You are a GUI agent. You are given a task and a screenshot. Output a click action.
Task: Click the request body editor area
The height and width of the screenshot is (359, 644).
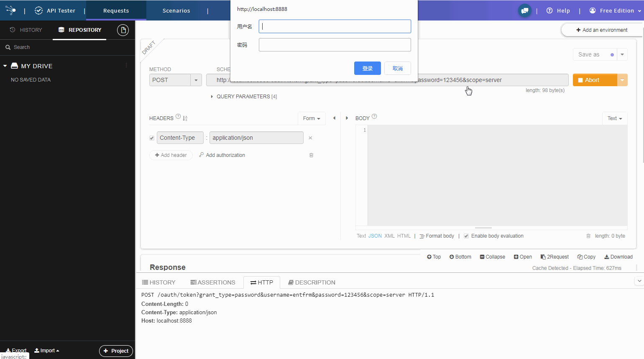(498, 176)
